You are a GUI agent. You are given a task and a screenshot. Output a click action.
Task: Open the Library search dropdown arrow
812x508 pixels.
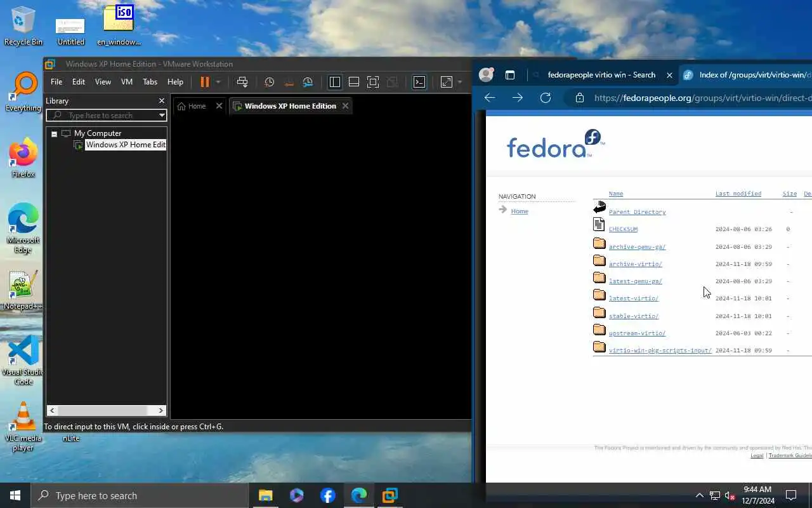162,116
